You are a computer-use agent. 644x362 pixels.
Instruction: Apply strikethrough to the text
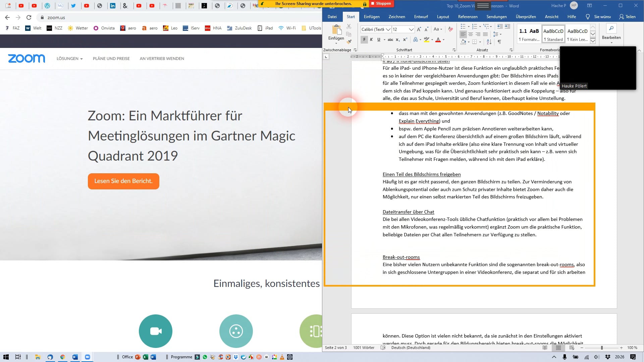390,40
